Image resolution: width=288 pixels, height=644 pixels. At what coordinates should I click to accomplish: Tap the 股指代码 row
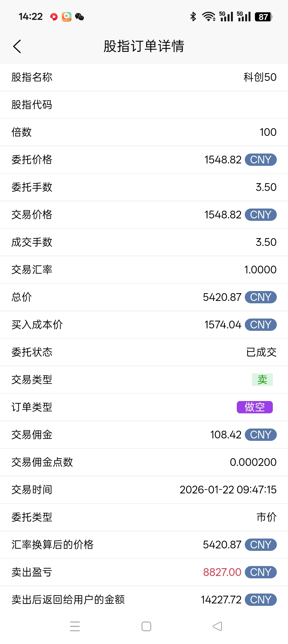point(144,105)
